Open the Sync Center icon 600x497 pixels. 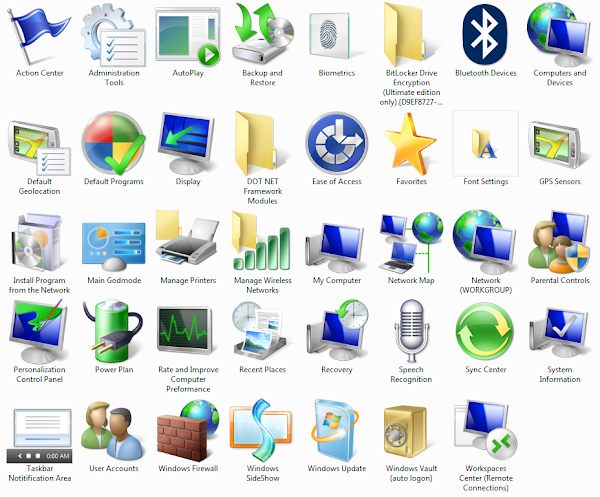[485, 331]
